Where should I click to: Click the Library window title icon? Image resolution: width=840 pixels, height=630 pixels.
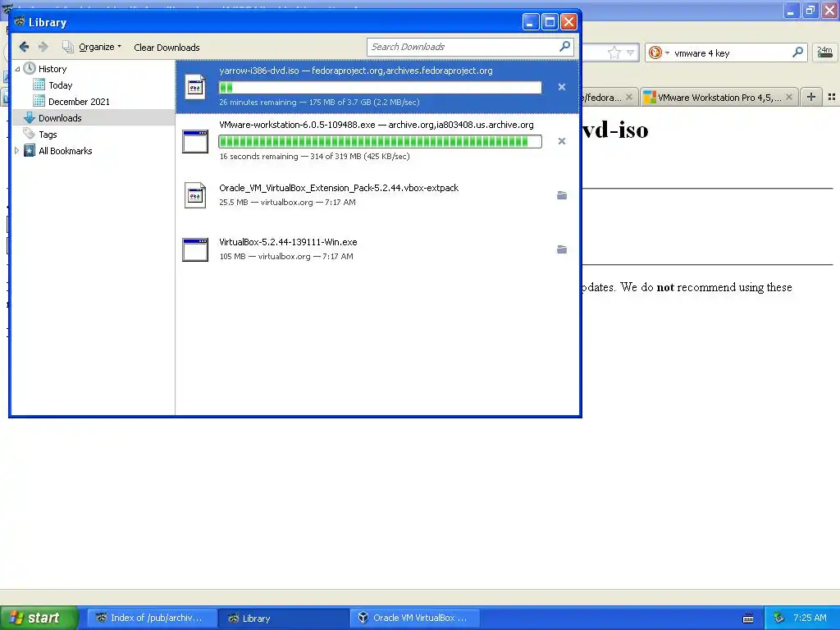coord(20,22)
